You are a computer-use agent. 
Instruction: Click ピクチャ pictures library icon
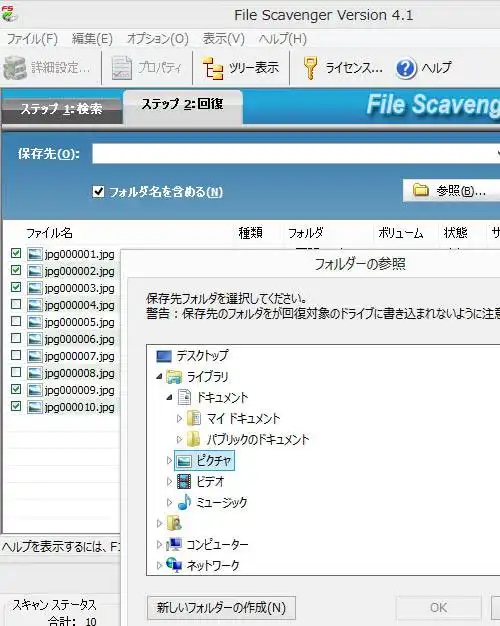point(184,461)
